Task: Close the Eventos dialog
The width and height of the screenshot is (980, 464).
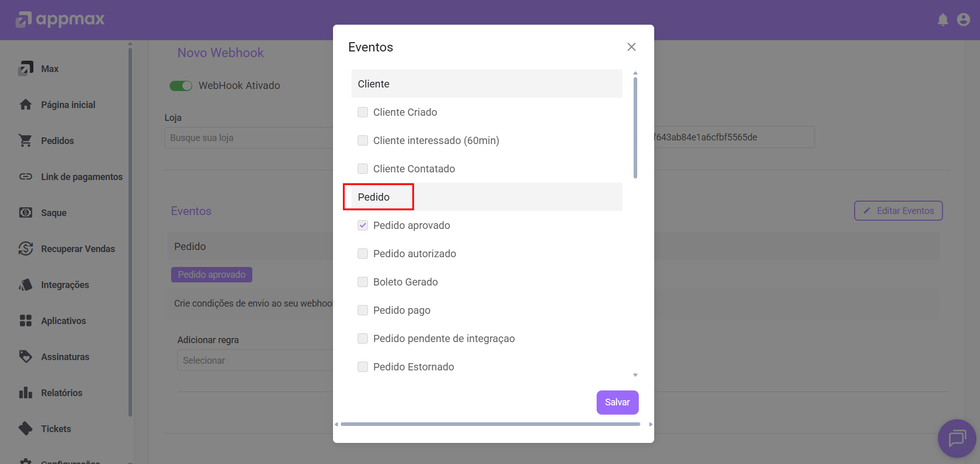Action: [631, 47]
